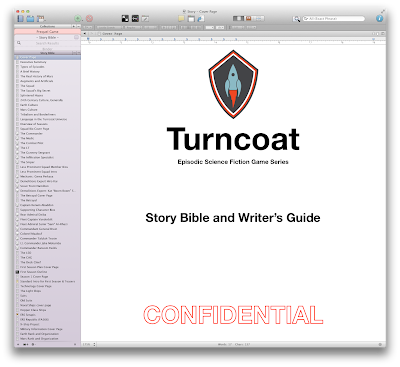Screen dimensions: 400x367
Task: Click 'Story Bible and Writer's Guide' heading
Action: (x=233, y=218)
